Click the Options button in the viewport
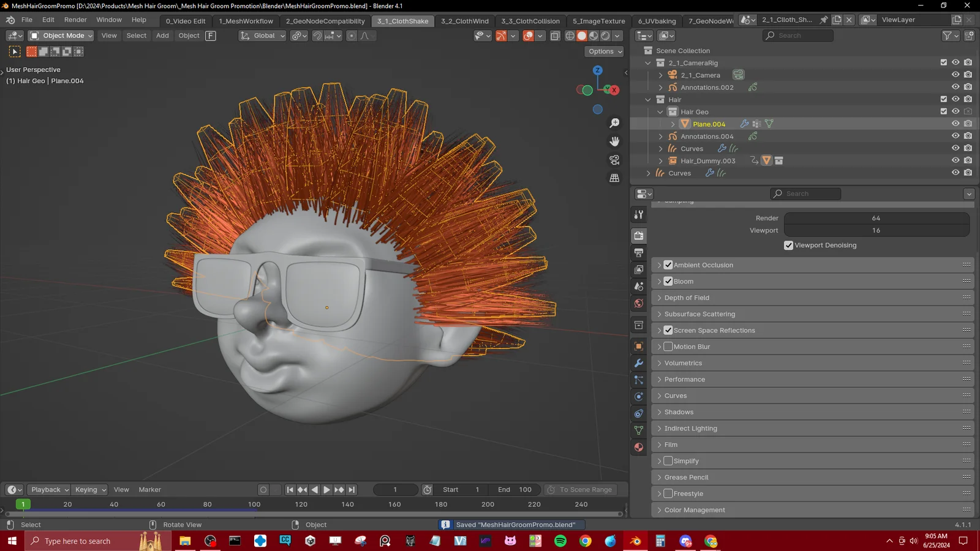The image size is (980, 551). (603, 51)
